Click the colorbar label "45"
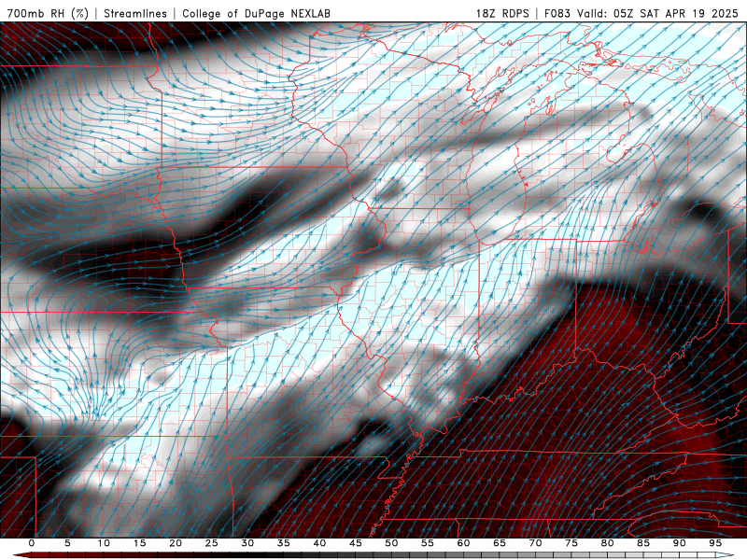This screenshot has height=560, width=747. click(x=356, y=543)
